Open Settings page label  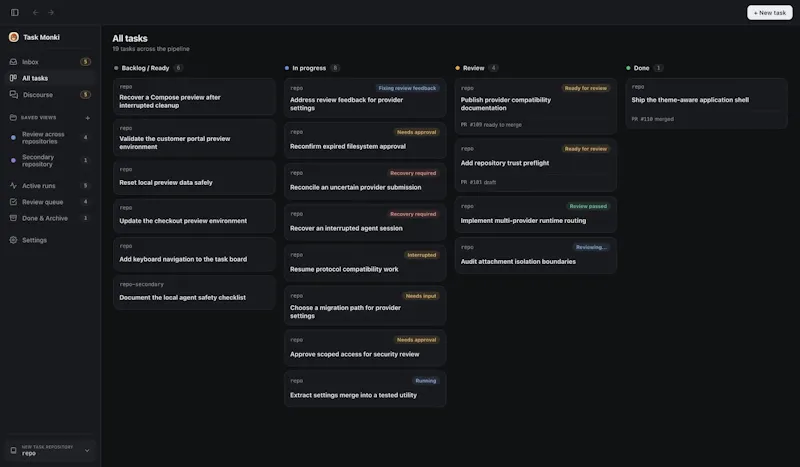click(x=34, y=240)
